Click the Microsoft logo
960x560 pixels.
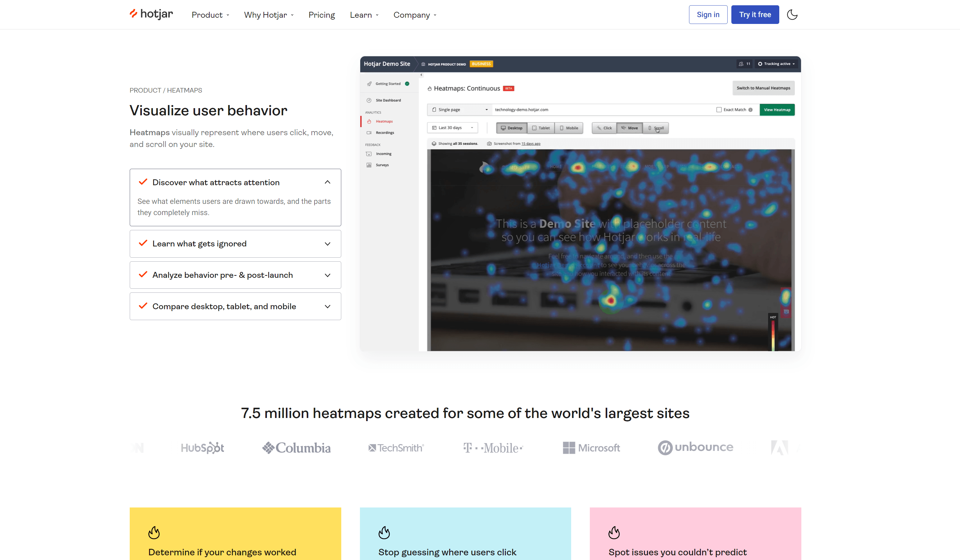591,448
